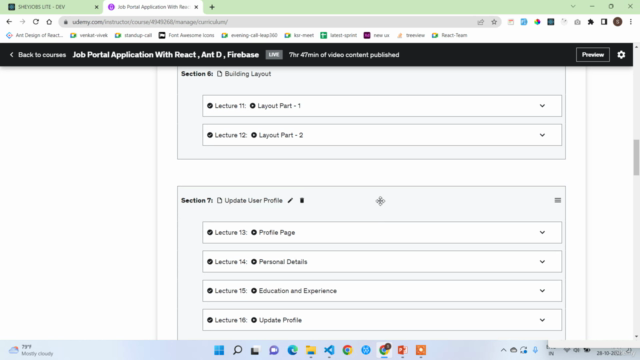Expand Lecture 15 Education and Experience
This screenshot has height=360, width=640.
[542, 291]
